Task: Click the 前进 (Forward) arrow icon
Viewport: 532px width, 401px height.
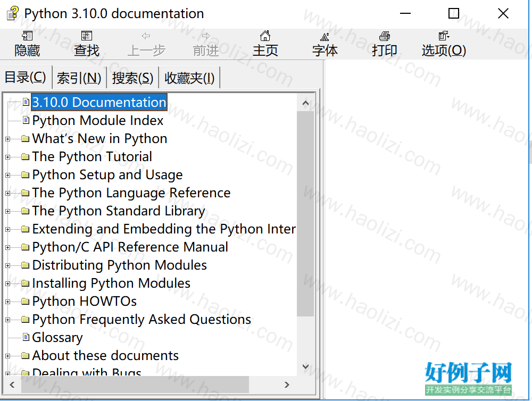Action: pos(206,36)
